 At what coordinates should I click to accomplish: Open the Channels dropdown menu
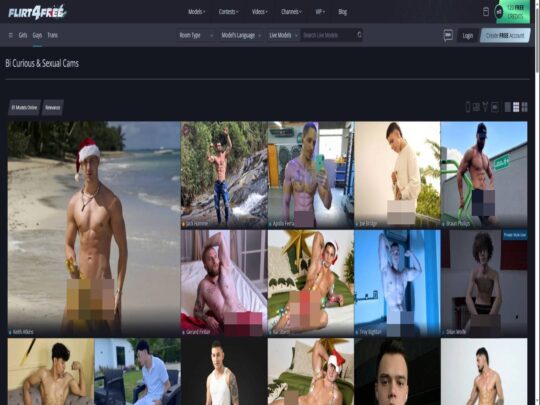(x=291, y=12)
